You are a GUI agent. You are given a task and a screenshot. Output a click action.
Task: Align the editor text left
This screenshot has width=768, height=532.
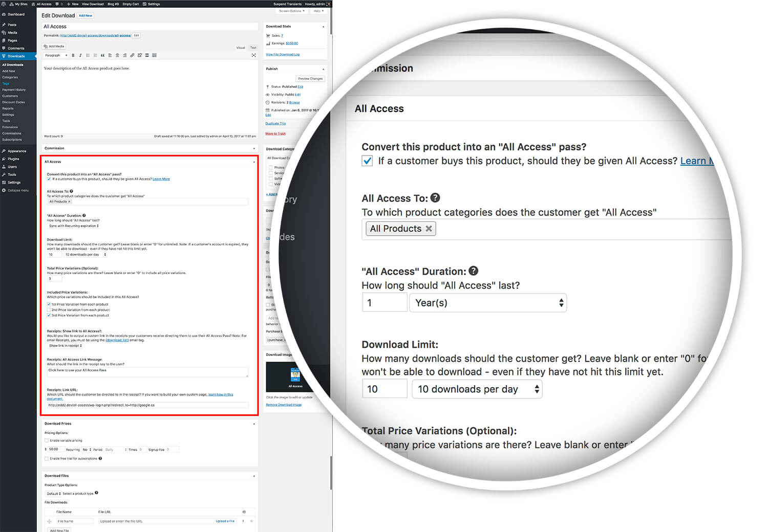tap(110, 55)
